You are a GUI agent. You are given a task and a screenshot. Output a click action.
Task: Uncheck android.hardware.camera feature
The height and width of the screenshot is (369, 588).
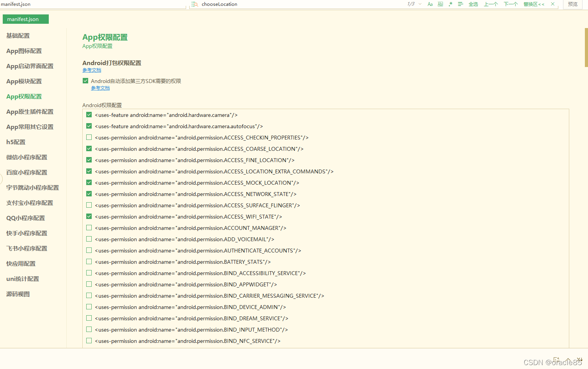[89, 115]
